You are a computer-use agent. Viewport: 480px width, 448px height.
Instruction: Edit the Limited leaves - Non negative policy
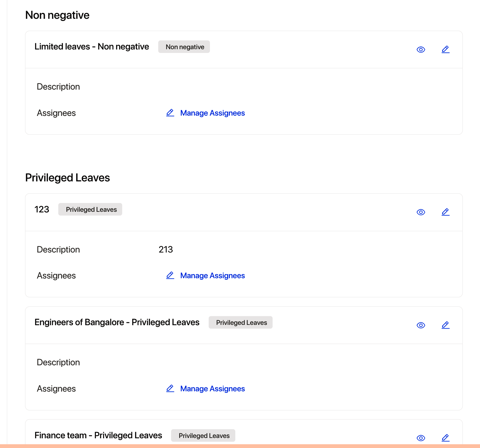pyautogui.click(x=446, y=49)
